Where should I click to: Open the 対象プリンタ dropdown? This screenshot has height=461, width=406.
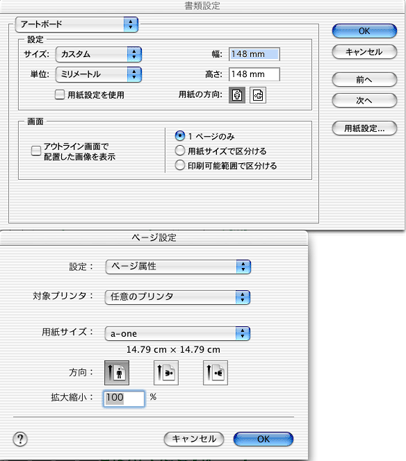coord(178,297)
